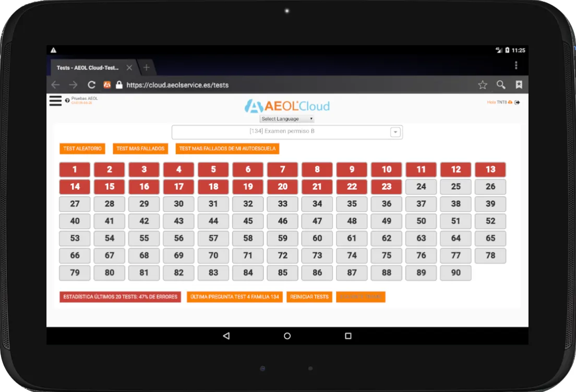Click the AEOL Cloud logo
Image resolution: width=576 pixels, height=392 pixels.
tap(287, 105)
